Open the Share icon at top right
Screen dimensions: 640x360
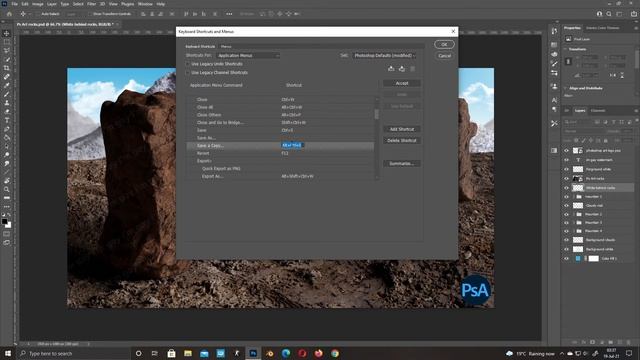(x=633, y=14)
